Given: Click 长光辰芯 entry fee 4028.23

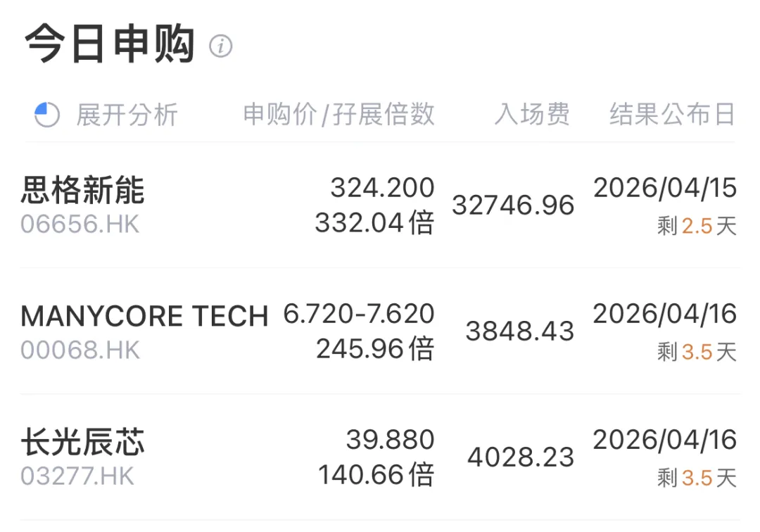Looking at the screenshot, I should pos(521,457).
